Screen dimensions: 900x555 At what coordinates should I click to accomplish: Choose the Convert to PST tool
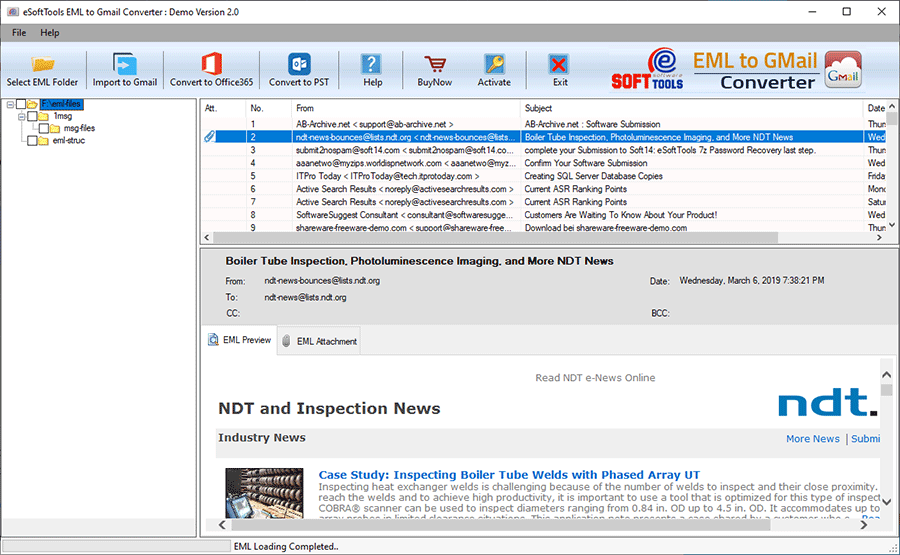pyautogui.click(x=299, y=70)
